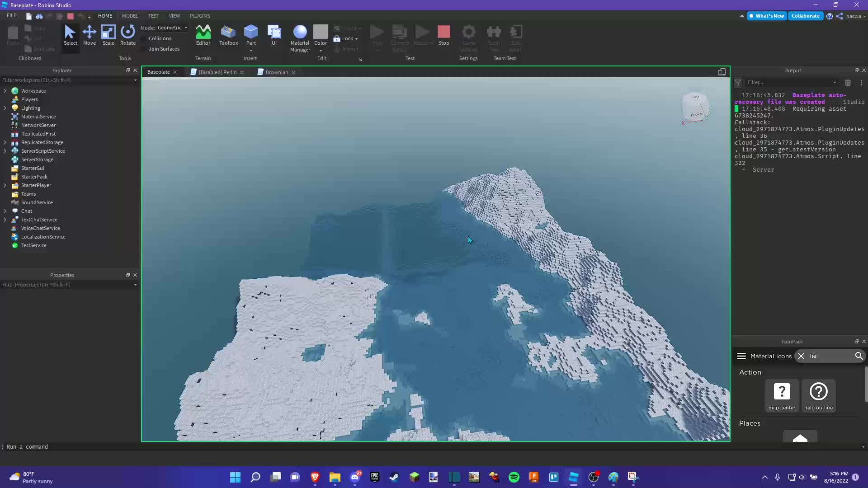This screenshot has width=868, height=488.
Task: Open the Mode Geometric dropdown
Action: coord(172,28)
